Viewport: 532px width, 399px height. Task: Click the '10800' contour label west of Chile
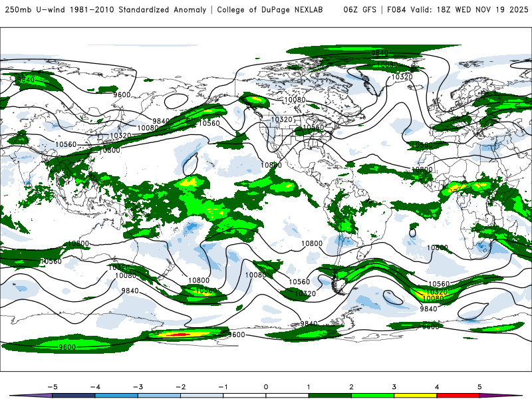coord(312,243)
